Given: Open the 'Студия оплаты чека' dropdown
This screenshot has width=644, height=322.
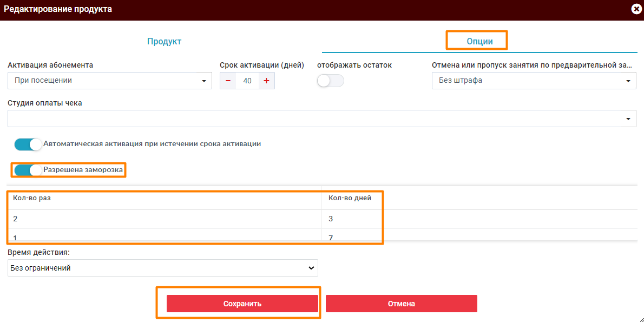Looking at the screenshot, I should 321,119.
